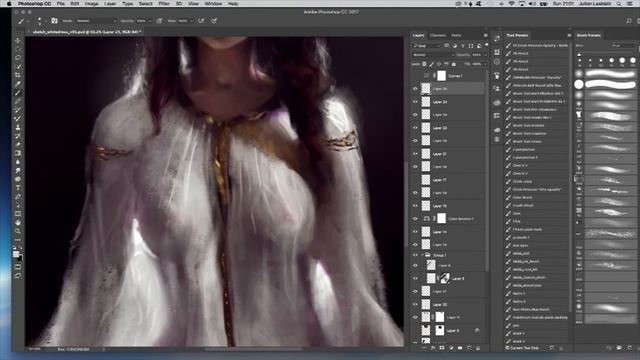
Task: Click the Photoshop search magnifier icon
Action: click(x=629, y=20)
